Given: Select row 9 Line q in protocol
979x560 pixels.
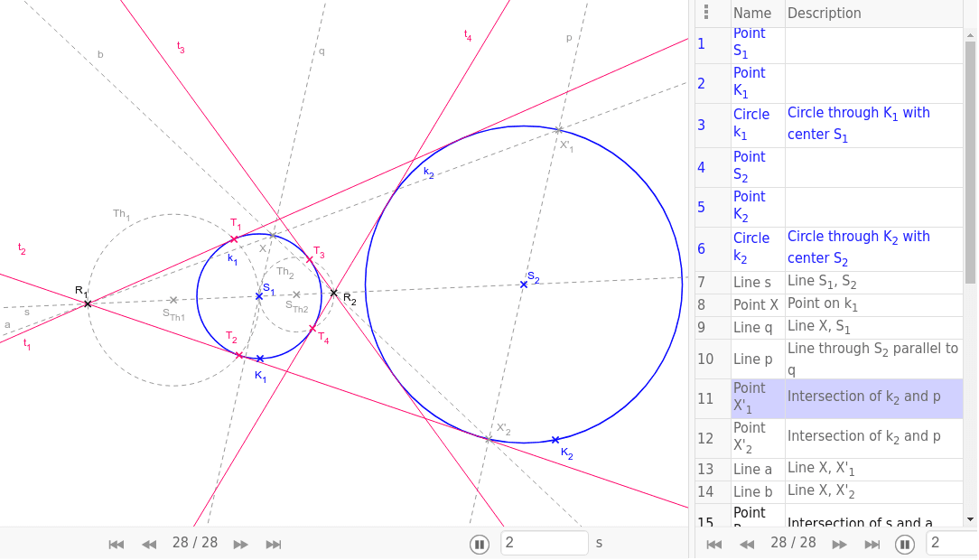Looking at the screenshot, I should (x=828, y=327).
